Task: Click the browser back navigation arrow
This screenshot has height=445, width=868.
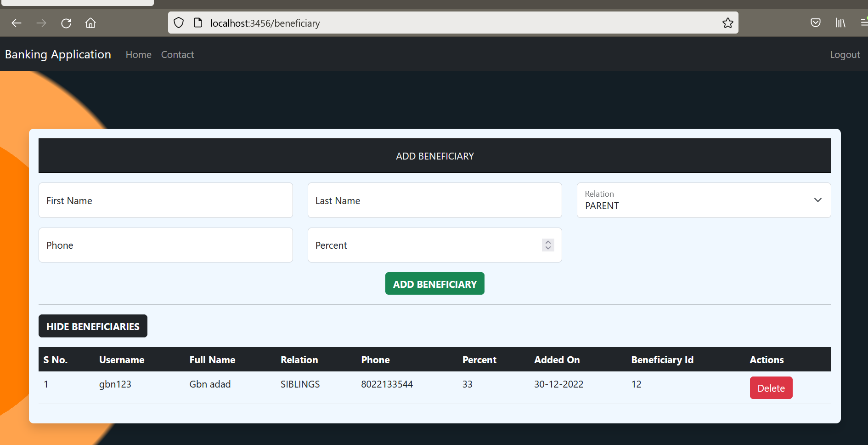Action: 16,23
